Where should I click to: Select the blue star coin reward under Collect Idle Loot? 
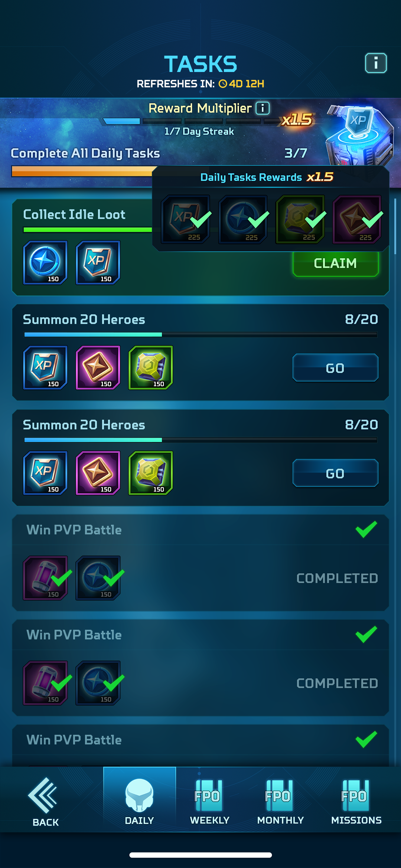click(45, 262)
